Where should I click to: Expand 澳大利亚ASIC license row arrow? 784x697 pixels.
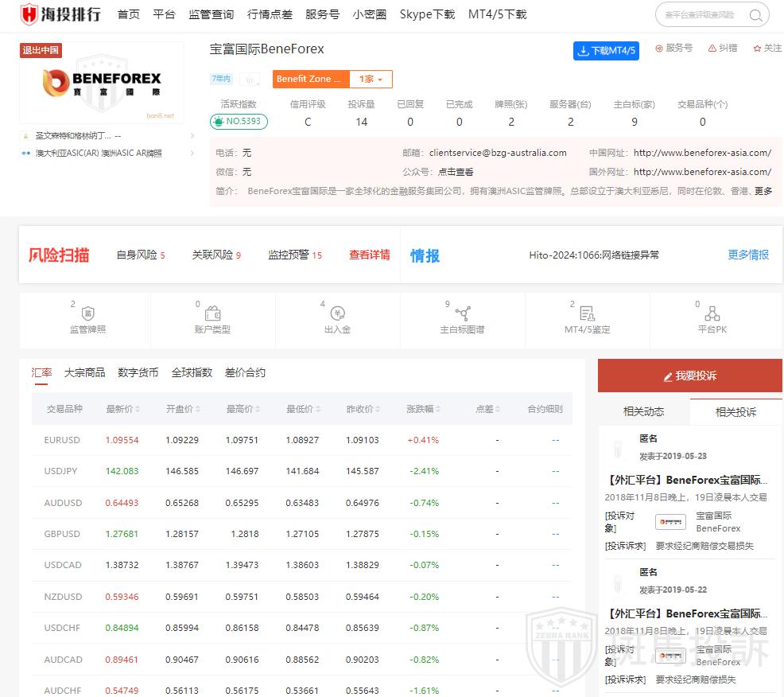[x=192, y=154]
